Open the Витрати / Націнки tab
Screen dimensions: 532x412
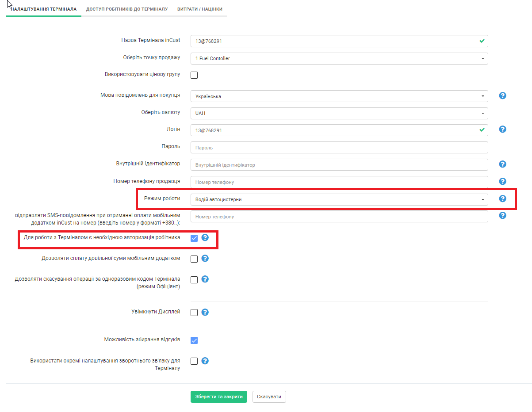point(199,9)
